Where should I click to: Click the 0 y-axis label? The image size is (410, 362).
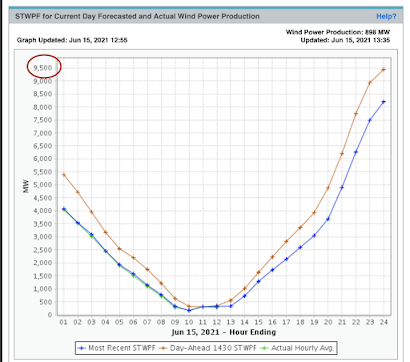click(50, 315)
